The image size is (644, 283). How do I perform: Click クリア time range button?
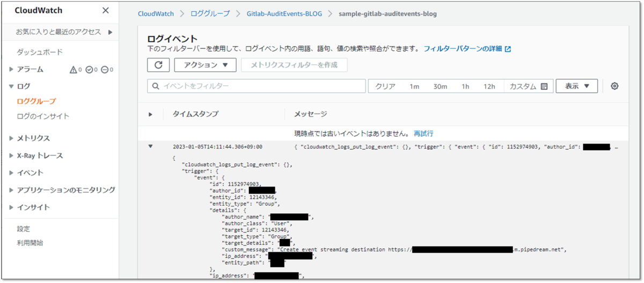tap(385, 86)
